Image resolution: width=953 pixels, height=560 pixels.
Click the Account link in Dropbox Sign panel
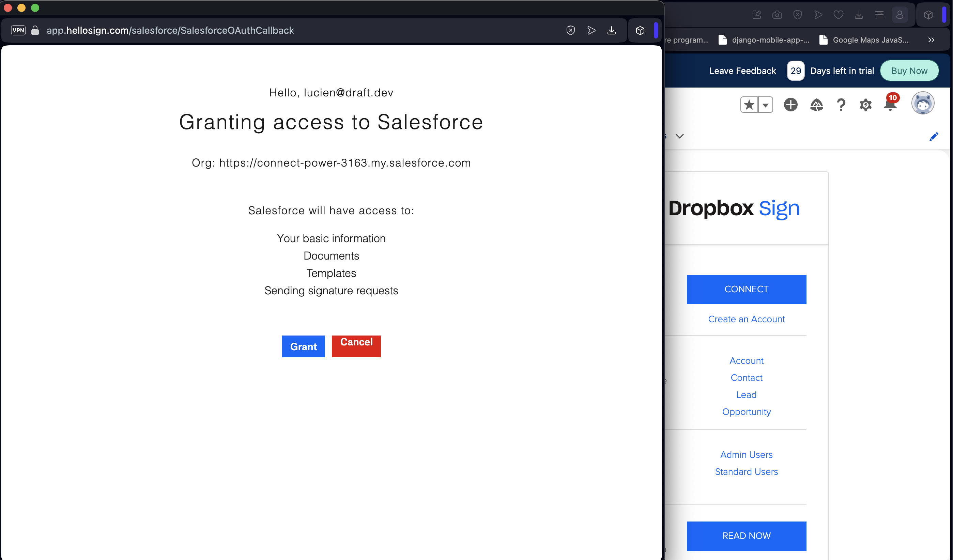click(x=746, y=361)
